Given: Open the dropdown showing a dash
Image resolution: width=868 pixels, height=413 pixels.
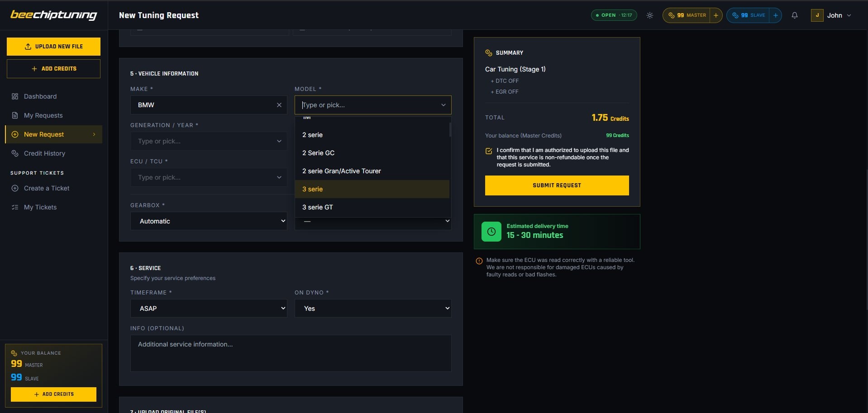Looking at the screenshot, I should pos(373,223).
